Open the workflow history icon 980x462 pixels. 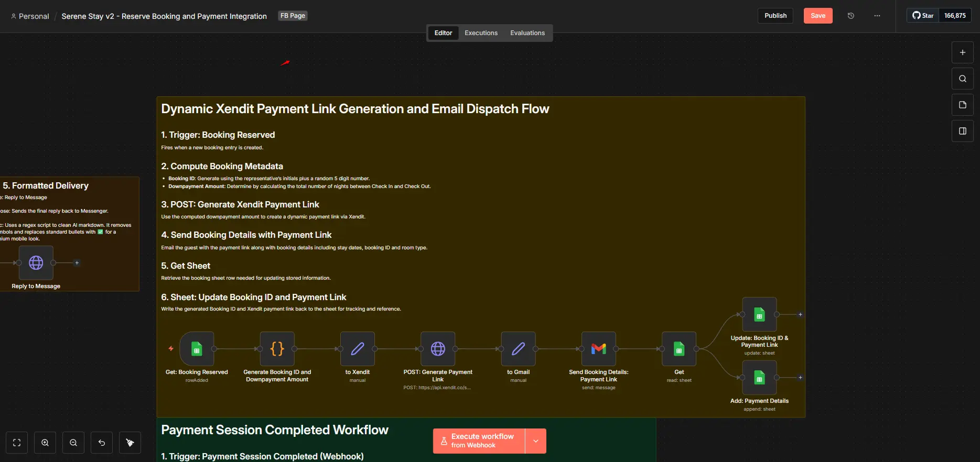[x=851, y=16]
